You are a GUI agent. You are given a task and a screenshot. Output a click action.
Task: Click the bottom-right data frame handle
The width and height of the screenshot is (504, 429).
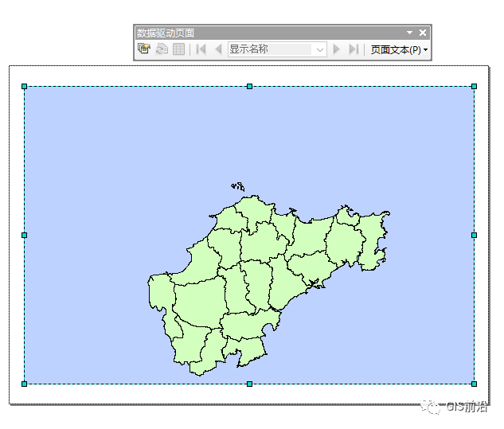[474, 384]
